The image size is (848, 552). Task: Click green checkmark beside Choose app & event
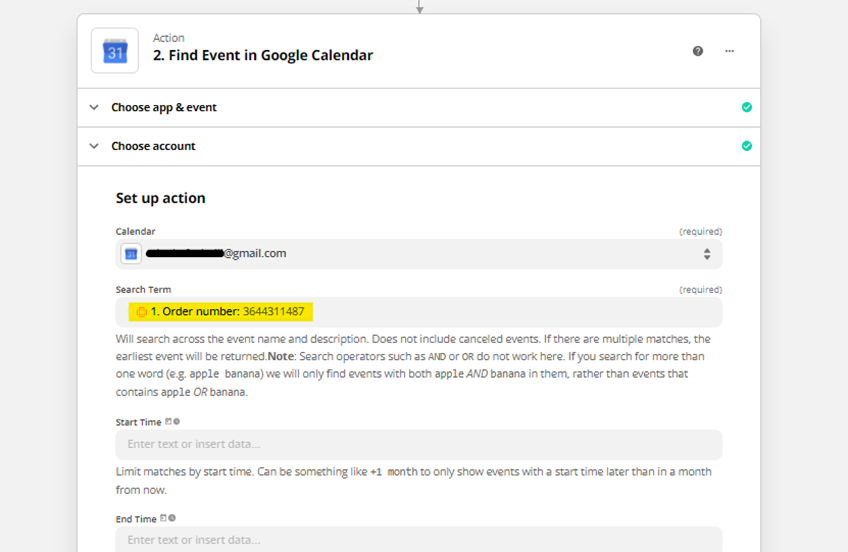coord(746,107)
